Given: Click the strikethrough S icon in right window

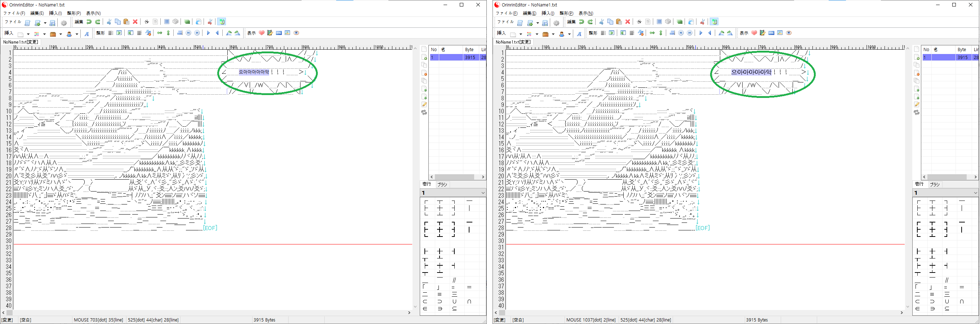Looking at the screenshot, I should click(x=639, y=22).
